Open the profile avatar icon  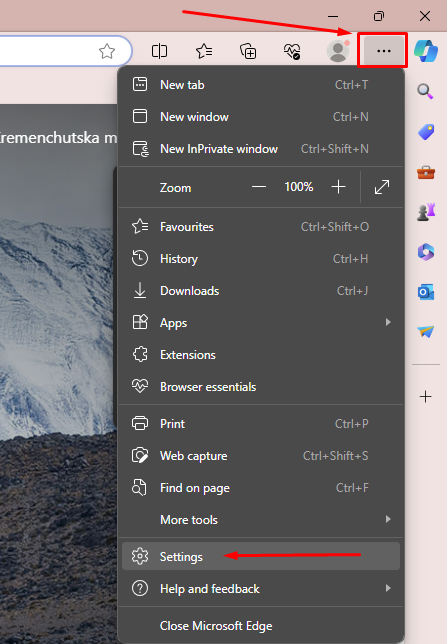pyautogui.click(x=338, y=51)
